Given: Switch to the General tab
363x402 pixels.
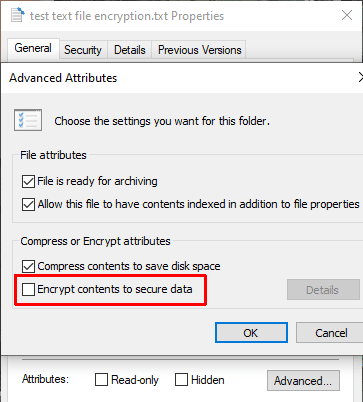Looking at the screenshot, I should 33,48.
